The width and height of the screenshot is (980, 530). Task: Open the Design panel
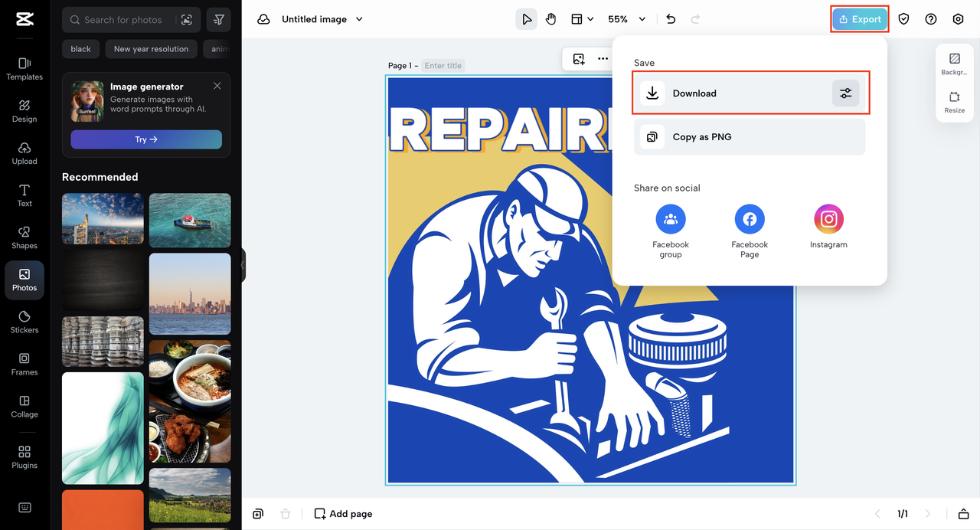(24, 111)
